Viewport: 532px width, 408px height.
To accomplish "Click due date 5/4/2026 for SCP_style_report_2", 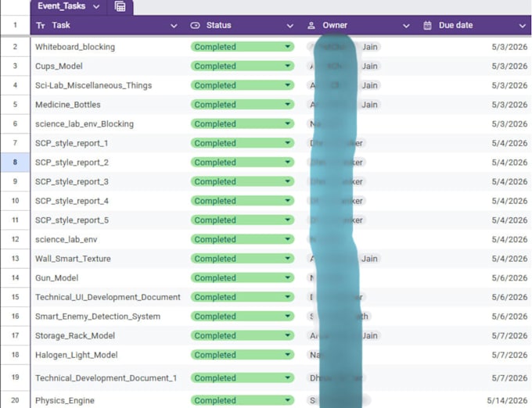I will (x=509, y=163).
